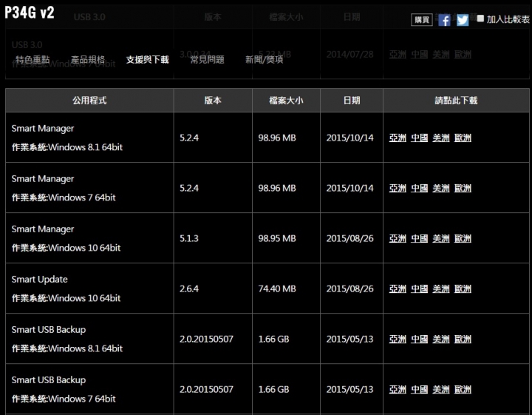Download Smart Manager Windows 8.1 from 中國
Screen dimensions: 532x415
[419, 138]
